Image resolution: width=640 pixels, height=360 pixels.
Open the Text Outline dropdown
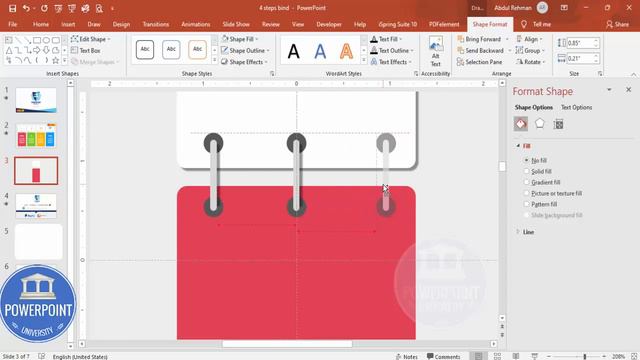pos(392,51)
